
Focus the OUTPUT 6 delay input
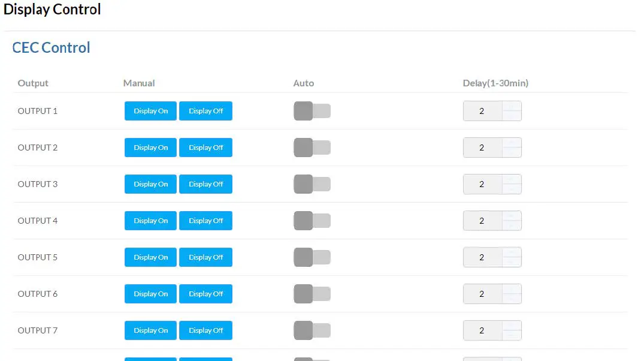coord(482,294)
